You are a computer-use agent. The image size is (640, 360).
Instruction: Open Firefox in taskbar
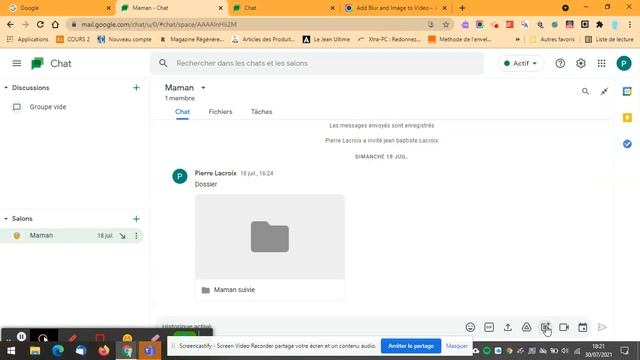point(104,351)
